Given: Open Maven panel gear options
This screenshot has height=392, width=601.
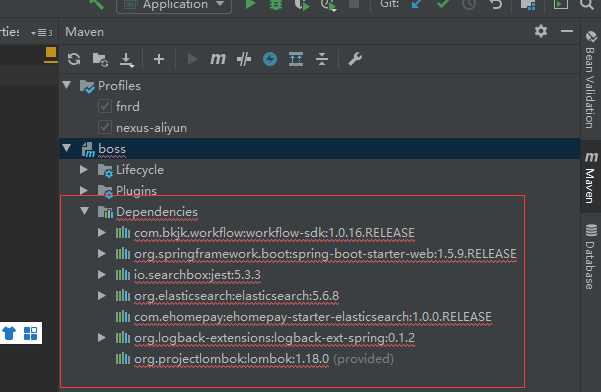Looking at the screenshot, I should 541,31.
